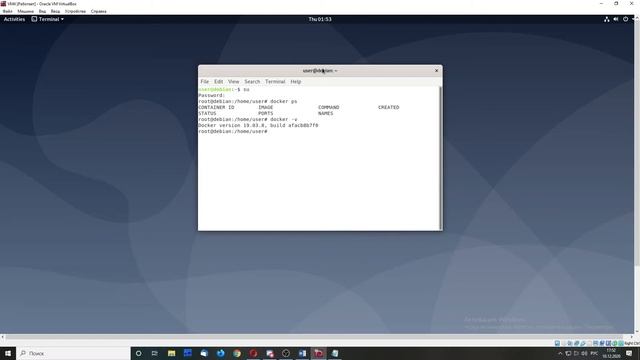Open the Terminal menu in the terminal window

275,82
